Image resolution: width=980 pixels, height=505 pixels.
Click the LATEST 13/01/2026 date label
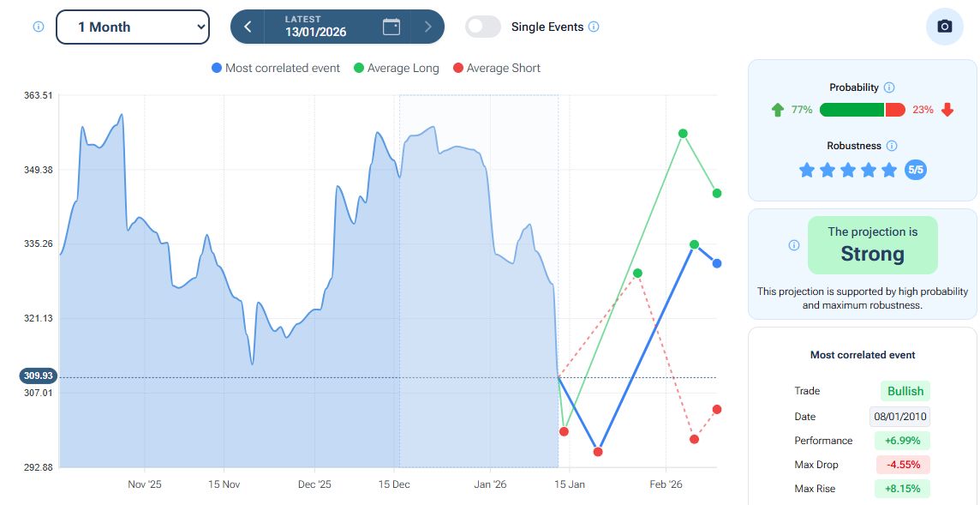[x=315, y=27]
